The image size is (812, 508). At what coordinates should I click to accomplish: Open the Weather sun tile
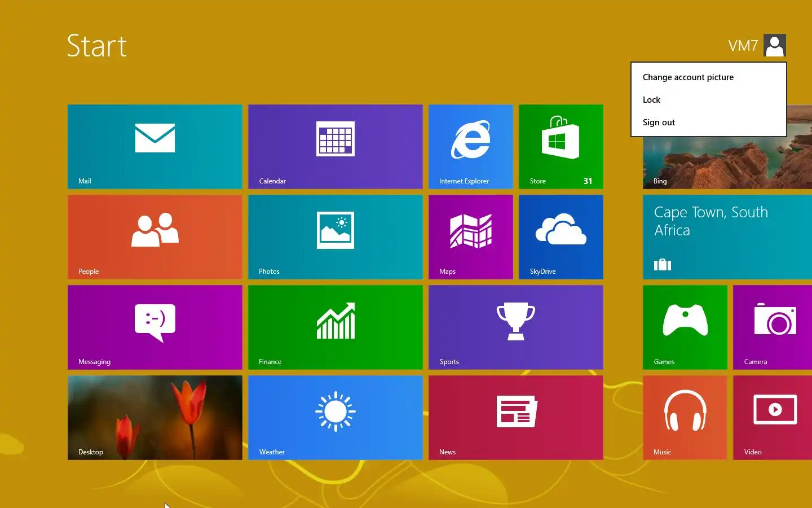tap(336, 418)
